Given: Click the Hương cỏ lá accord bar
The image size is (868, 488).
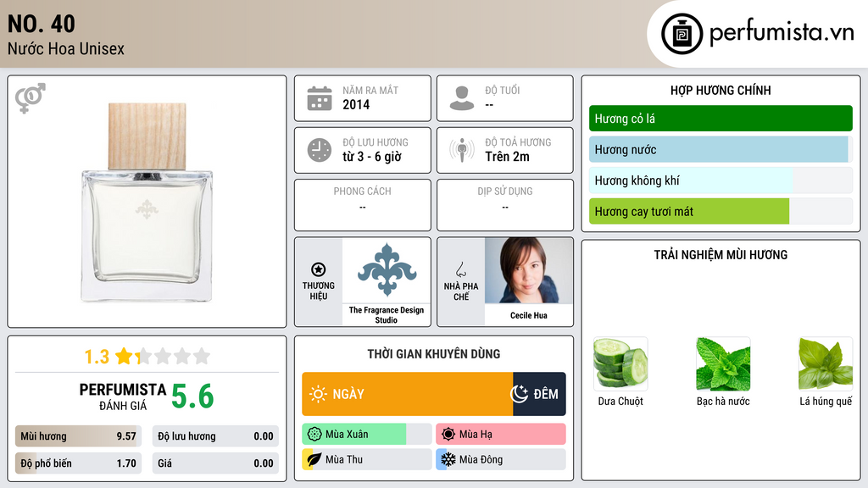Looking at the screenshot, I should 721,119.
